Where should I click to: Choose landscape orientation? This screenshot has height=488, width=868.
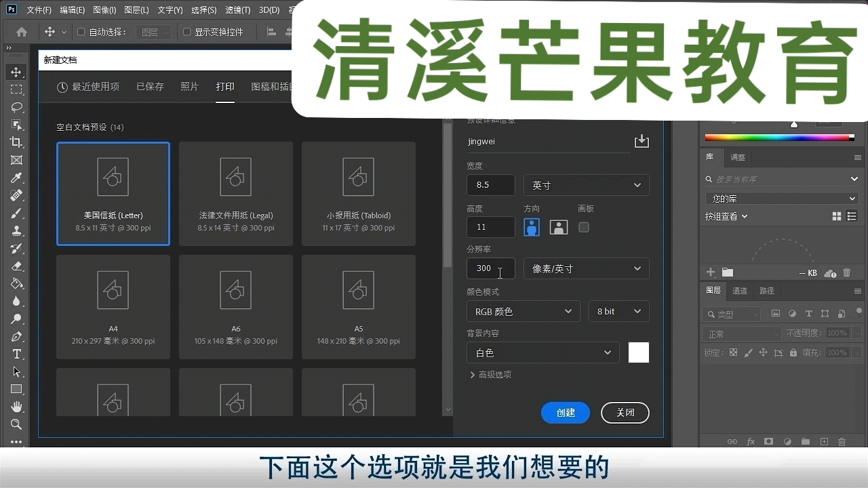(x=559, y=227)
